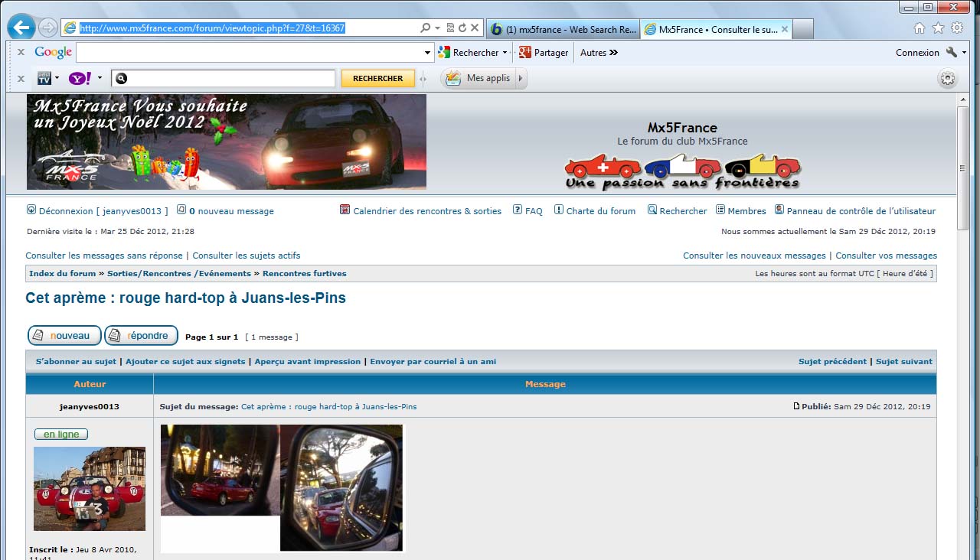This screenshot has width=980, height=560.
Task: Click Google toolbar Rechercher button
Action: [468, 53]
